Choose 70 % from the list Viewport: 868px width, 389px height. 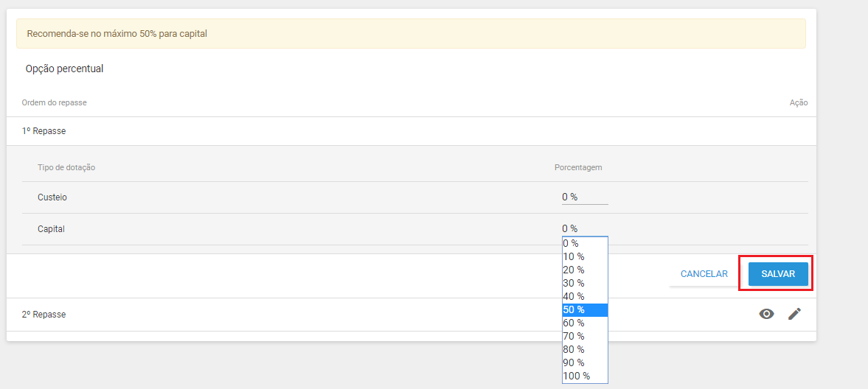pos(585,337)
